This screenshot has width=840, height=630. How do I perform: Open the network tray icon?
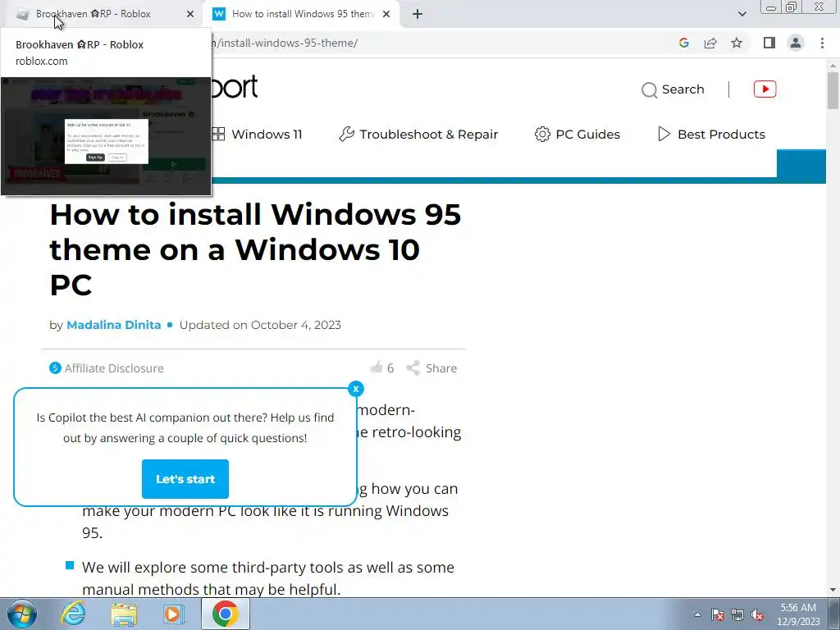(x=737, y=614)
